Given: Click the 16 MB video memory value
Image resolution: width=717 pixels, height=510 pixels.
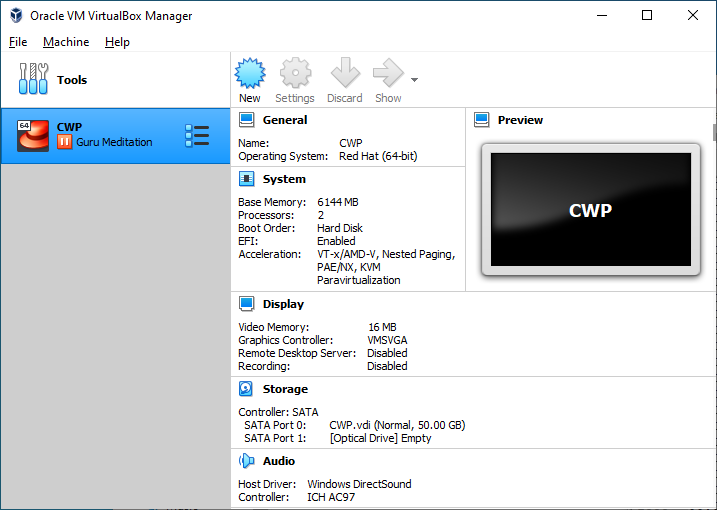Looking at the screenshot, I should tap(382, 327).
